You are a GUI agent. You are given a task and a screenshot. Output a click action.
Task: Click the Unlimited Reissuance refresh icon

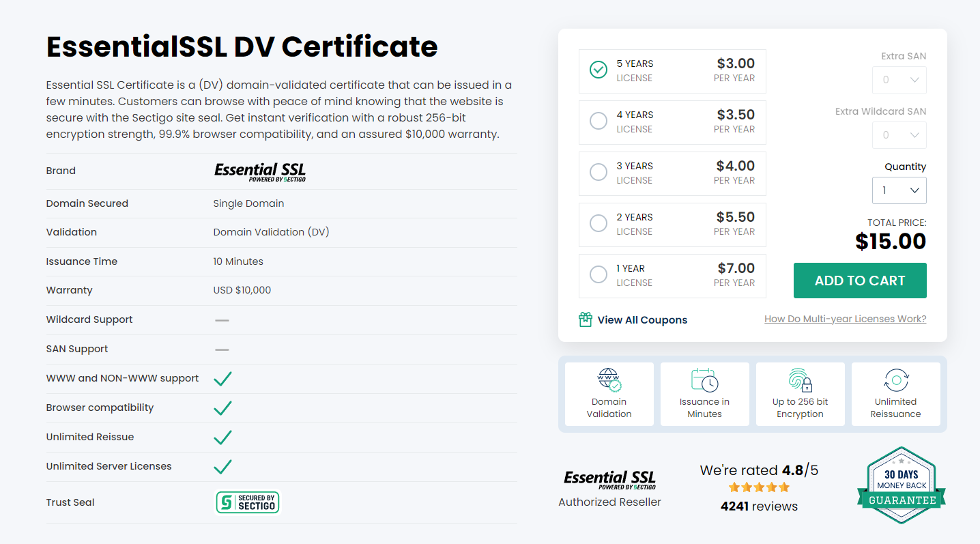pyautogui.click(x=895, y=380)
